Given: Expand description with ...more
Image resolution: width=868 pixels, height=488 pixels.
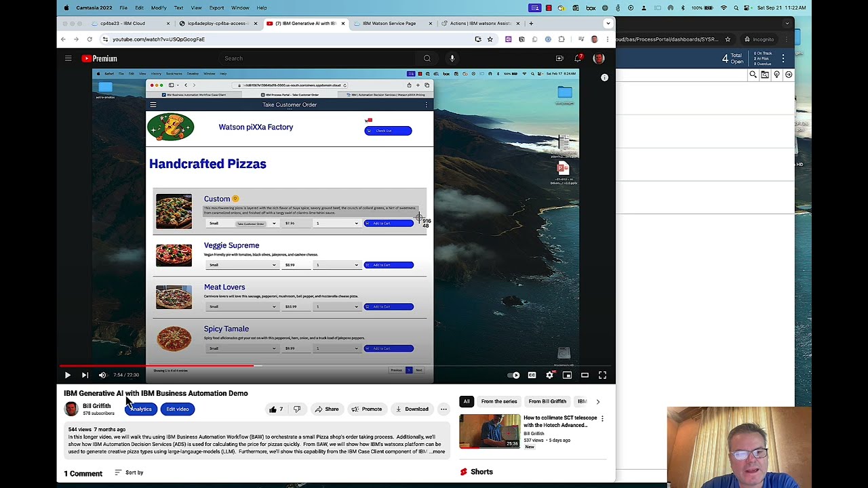Looking at the screenshot, I should pyautogui.click(x=437, y=451).
